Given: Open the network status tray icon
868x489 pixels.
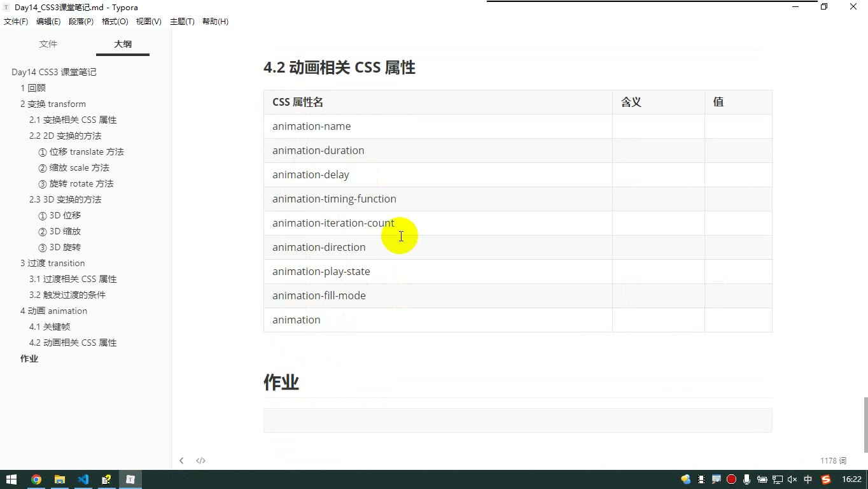Looking at the screenshot, I should point(778,479).
